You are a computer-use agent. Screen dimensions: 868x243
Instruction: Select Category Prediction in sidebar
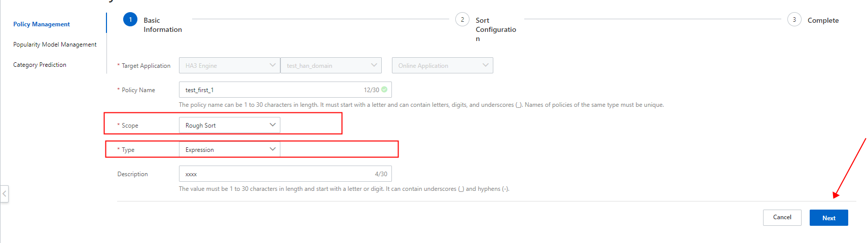(40, 65)
